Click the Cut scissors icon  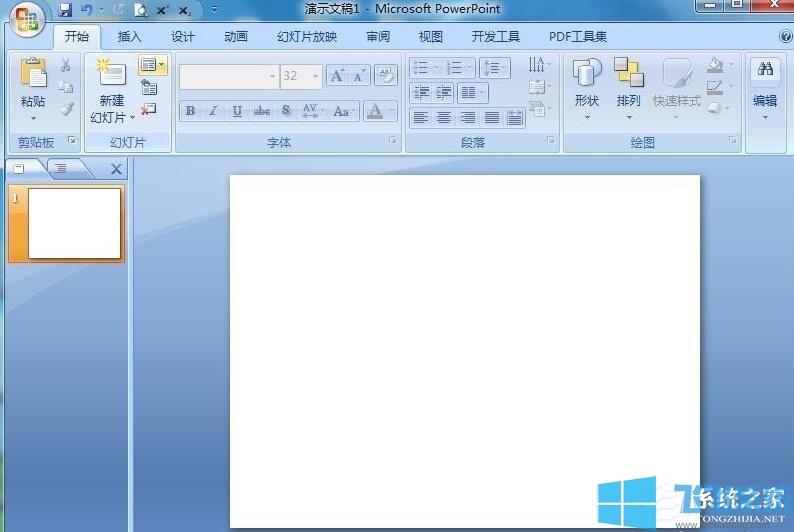click(66, 65)
